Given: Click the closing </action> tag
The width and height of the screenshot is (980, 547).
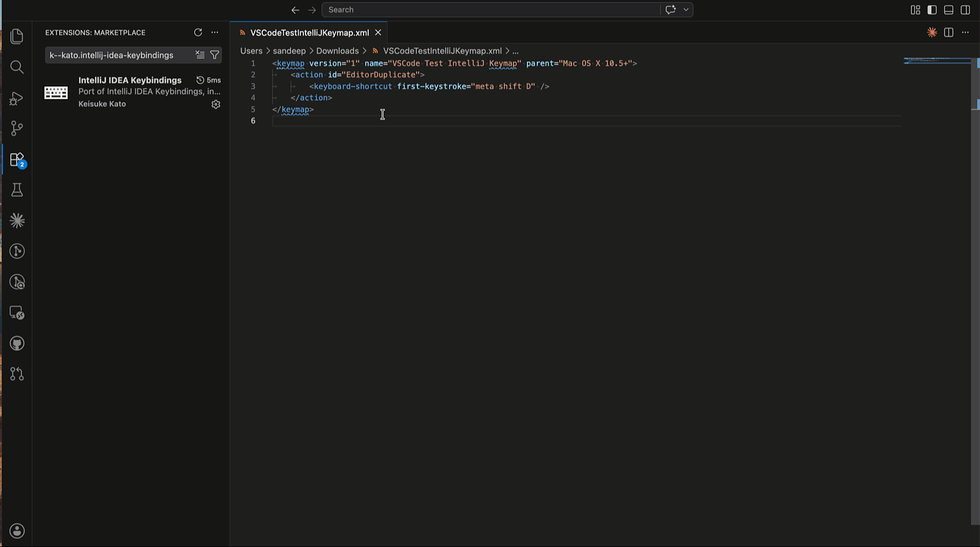Looking at the screenshot, I should (311, 98).
